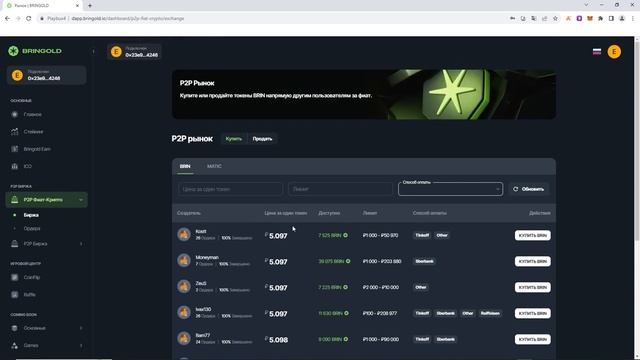Click Kost's creator avatar
Viewport: 640px width, 360px height.
click(184, 234)
